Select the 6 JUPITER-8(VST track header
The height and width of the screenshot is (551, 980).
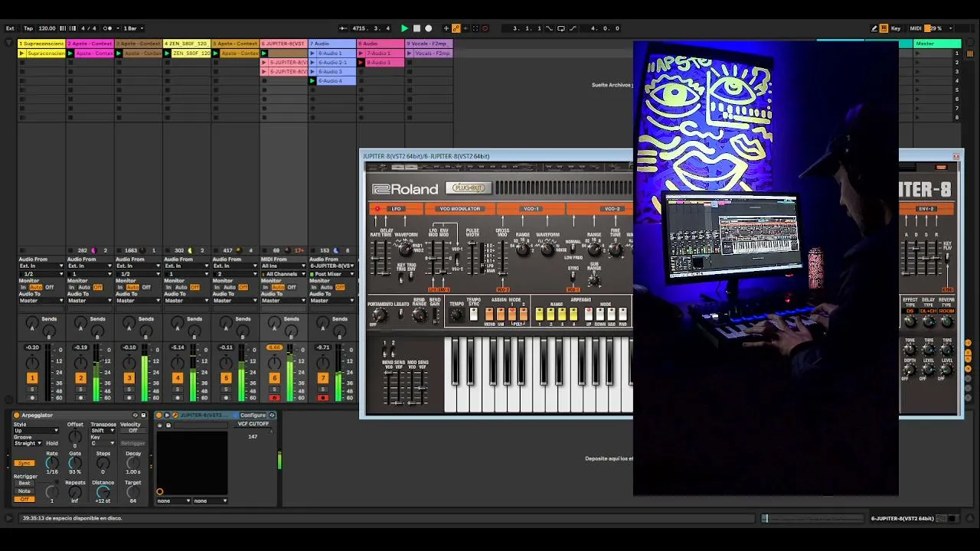pyautogui.click(x=284, y=44)
